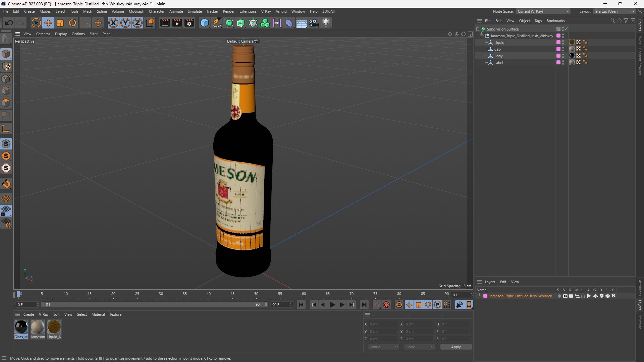The image size is (644, 362).
Task: Collapse Subdivision Surface tree node
Action: (478, 29)
